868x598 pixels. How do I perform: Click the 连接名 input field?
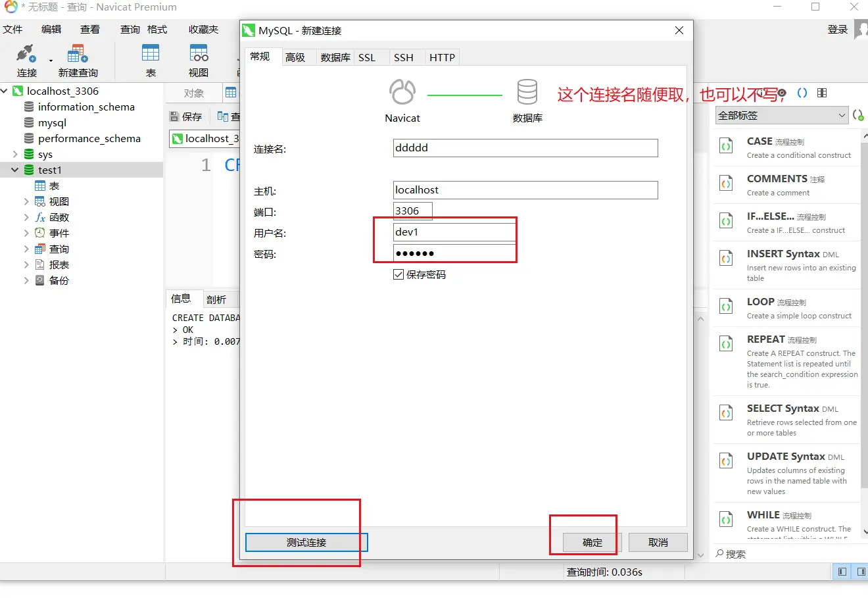pos(525,148)
